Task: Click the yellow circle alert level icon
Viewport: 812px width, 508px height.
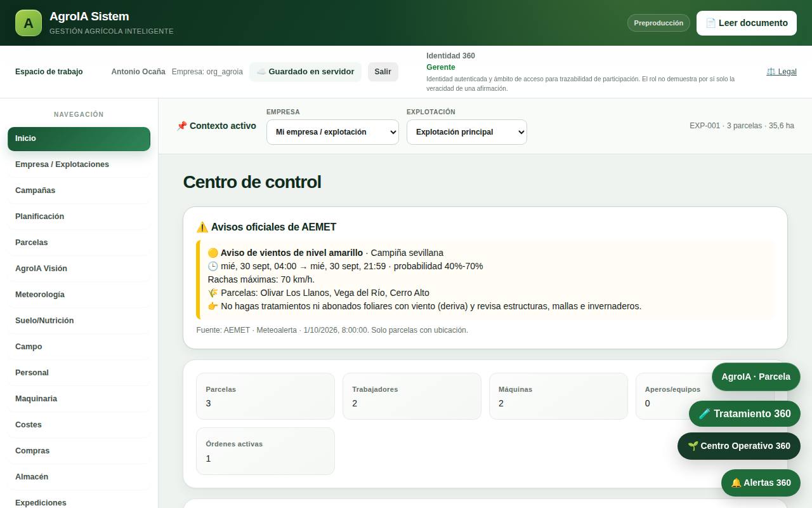Action: click(213, 253)
